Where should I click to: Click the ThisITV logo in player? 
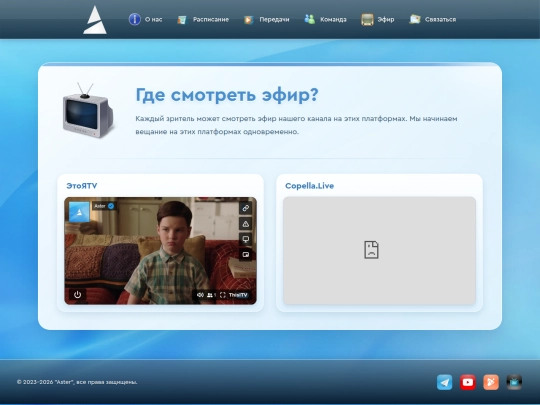[x=238, y=295]
